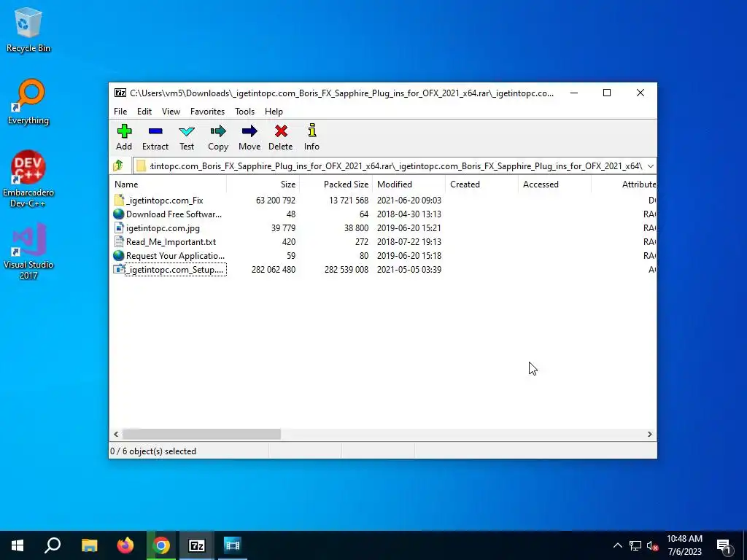The height and width of the screenshot is (560, 747).
Task: Open Chrome from the taskbar
Action: [x=161, y=545]
